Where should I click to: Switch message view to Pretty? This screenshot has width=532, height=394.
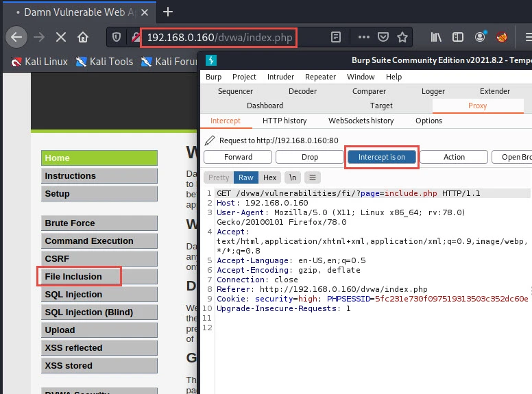tap(219, 177)
